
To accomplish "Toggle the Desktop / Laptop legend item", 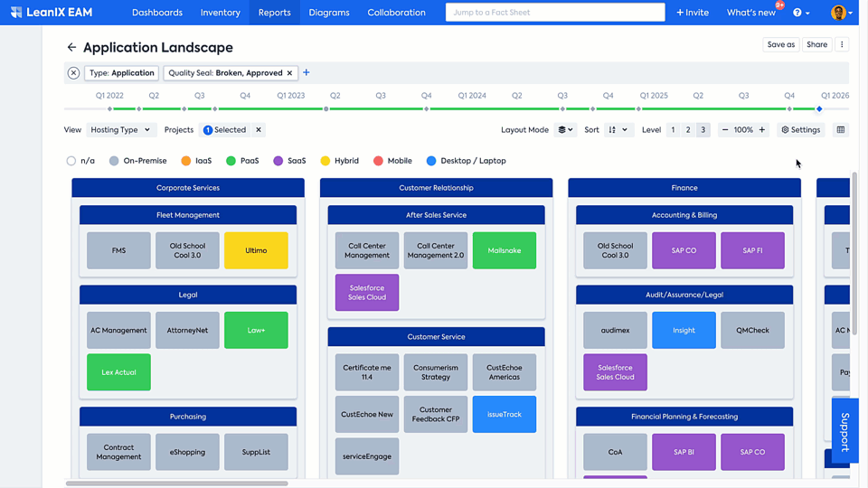I will 467,161.
